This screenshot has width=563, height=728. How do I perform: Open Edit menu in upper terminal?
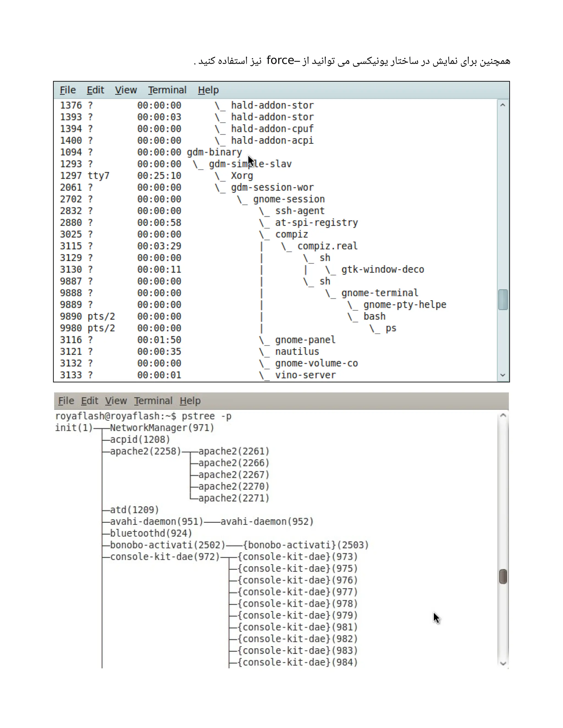(x=95, y=90)
